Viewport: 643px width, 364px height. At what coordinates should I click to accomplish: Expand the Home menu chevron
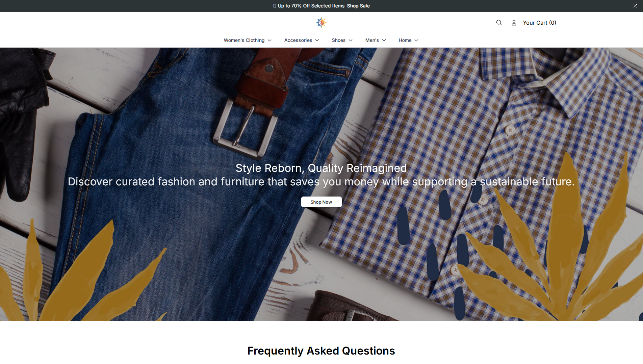416,40
